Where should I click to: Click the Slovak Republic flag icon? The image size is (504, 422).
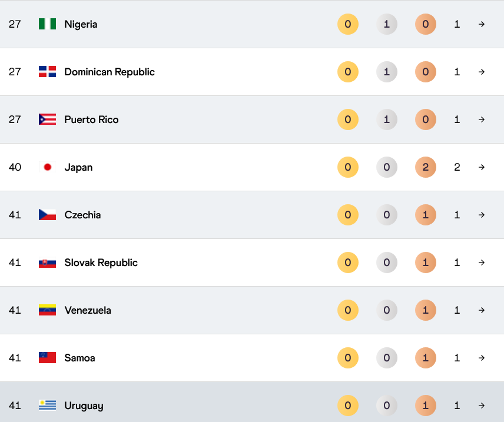coord(47,262)
